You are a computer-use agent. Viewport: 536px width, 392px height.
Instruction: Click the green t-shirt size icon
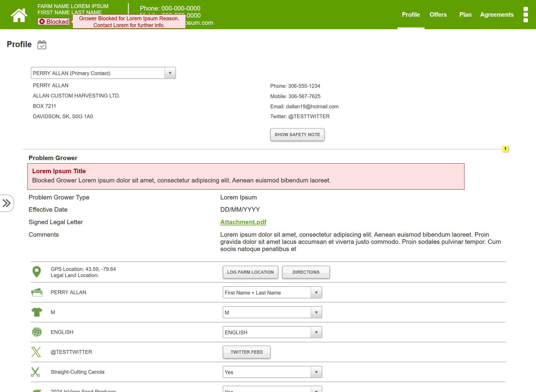pos(37,312)
